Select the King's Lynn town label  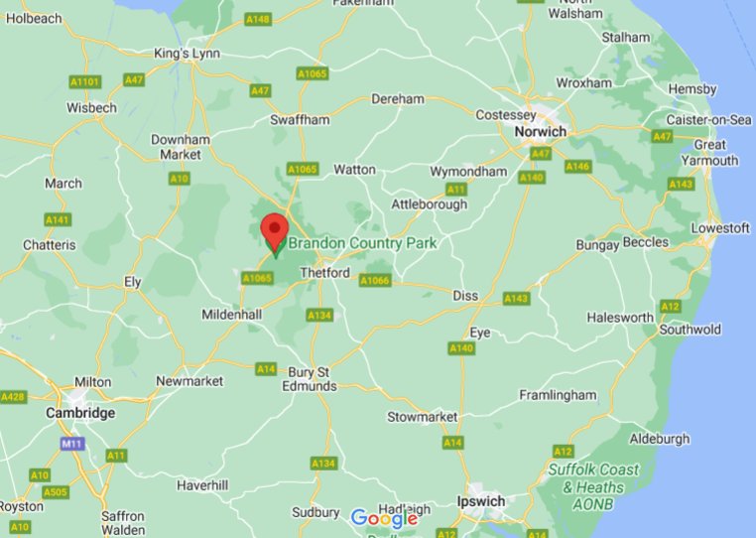pyautogui.click(x=188, y=54)
